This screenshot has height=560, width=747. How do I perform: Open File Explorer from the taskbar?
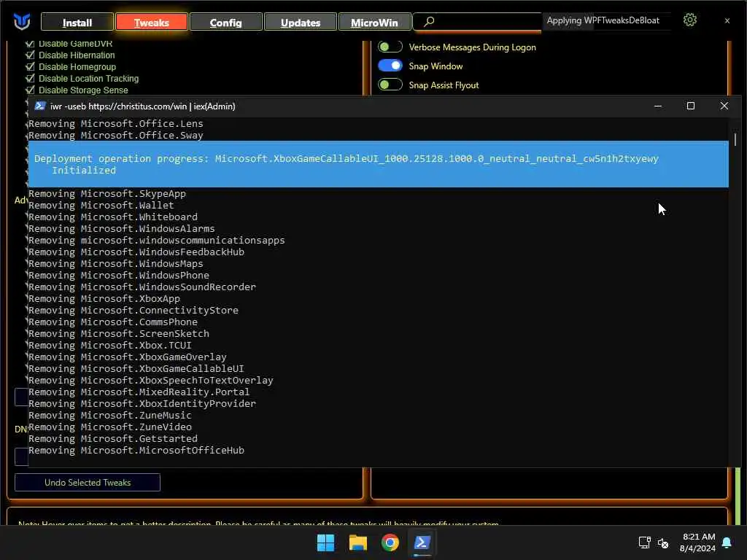(357, 542)
